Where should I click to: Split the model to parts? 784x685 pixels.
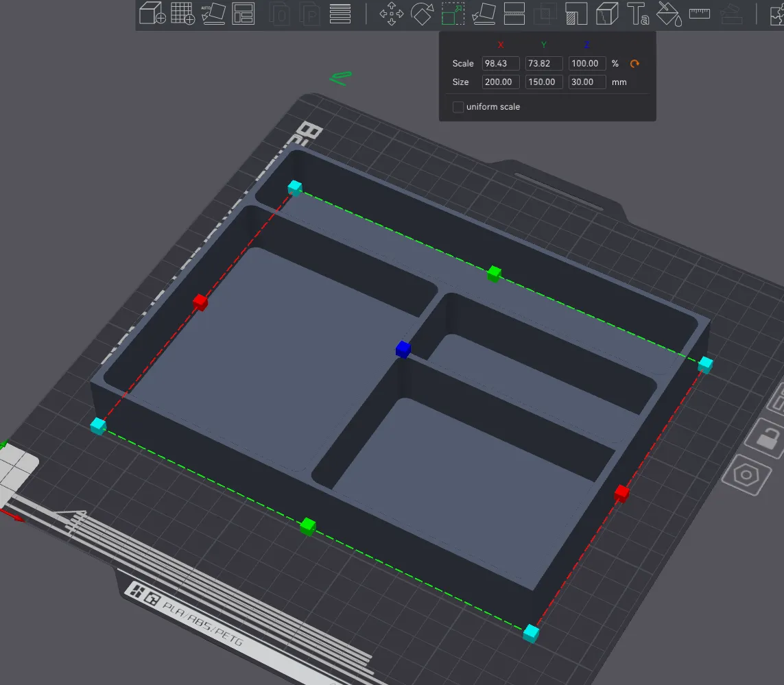coord(309,14)
